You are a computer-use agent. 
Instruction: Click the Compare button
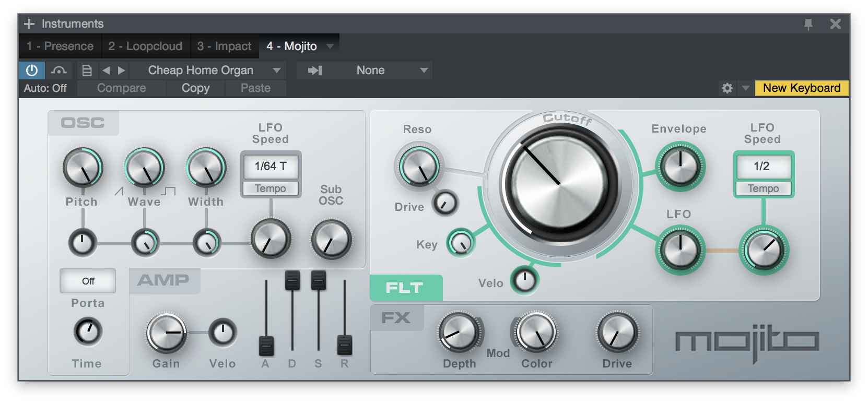pyautogui.click(x=121, y=88)
